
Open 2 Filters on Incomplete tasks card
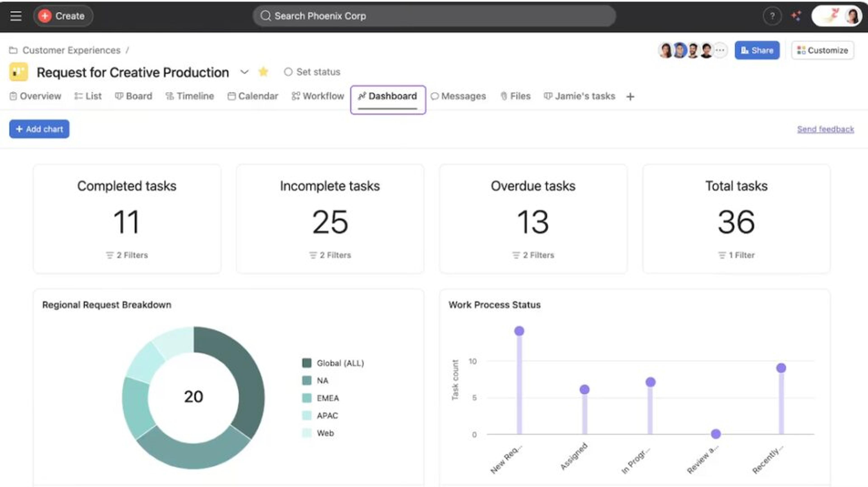tap(330, 255)
